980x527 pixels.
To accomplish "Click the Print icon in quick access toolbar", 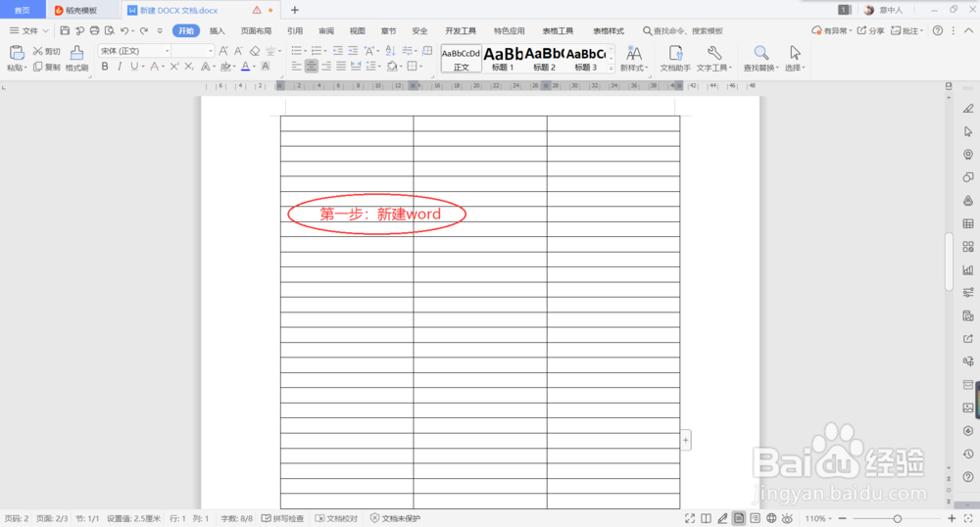I will click(x=94, y=30).
